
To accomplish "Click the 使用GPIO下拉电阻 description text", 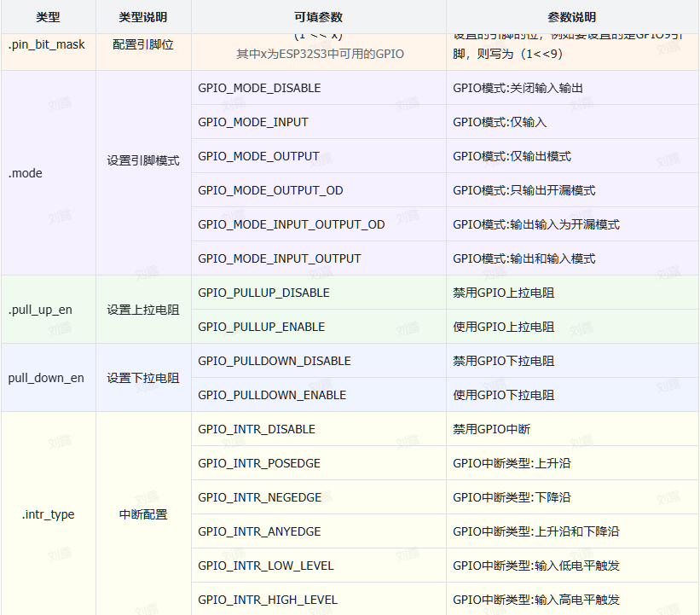I will point(503,395).
